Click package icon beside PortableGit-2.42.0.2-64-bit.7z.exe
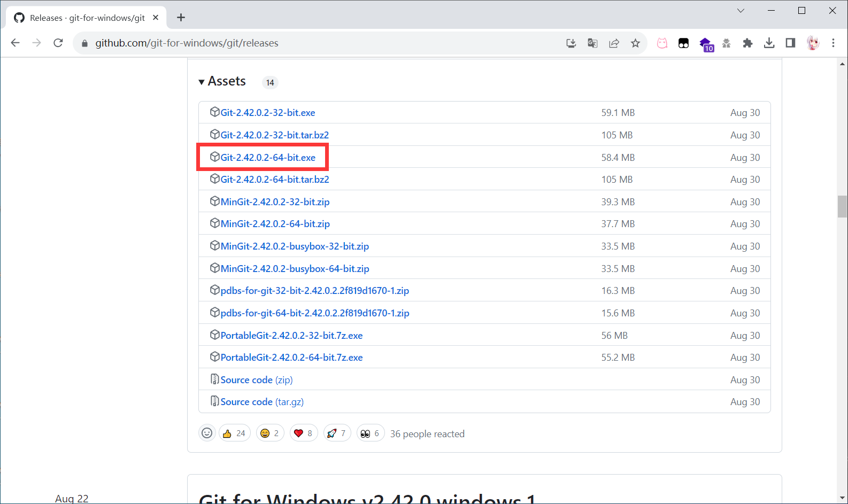The height and width of the screenshot is (504, 848). pos(214,356)
